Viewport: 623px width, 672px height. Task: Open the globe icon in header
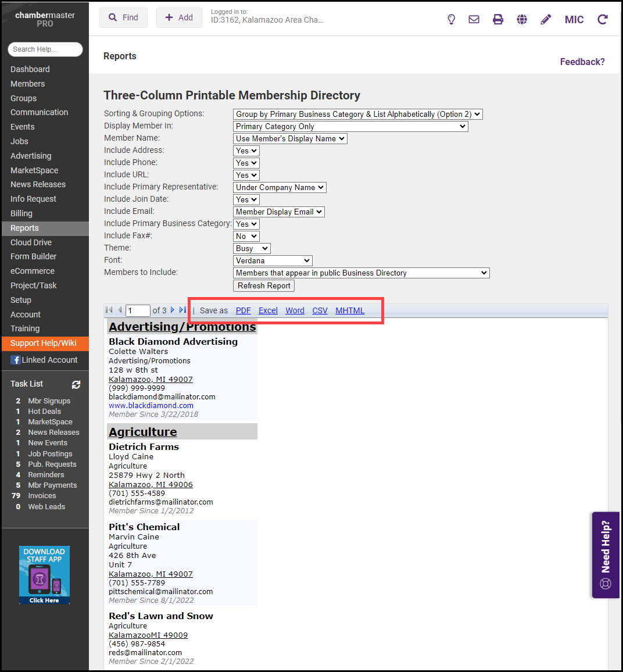pos(522,19)
